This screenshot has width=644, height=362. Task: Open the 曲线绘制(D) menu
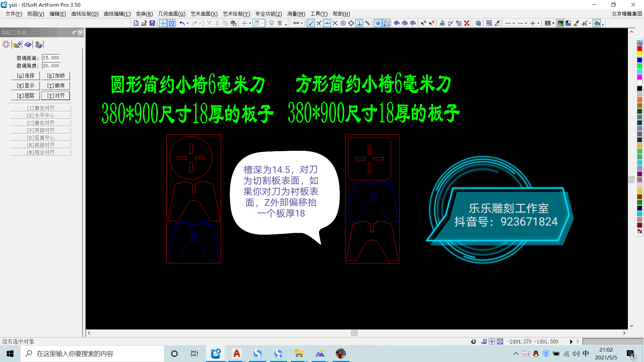point(85,14)
